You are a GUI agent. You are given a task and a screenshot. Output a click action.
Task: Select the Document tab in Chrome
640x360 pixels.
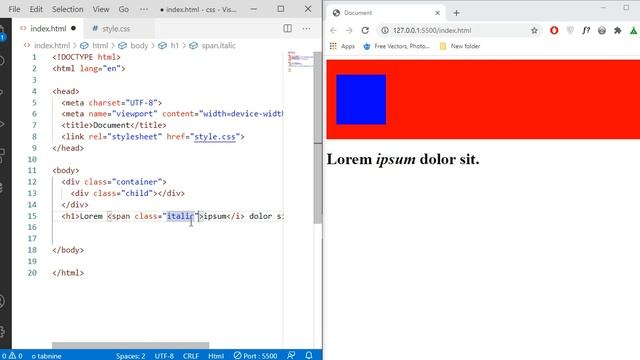[x=386, y=13]
